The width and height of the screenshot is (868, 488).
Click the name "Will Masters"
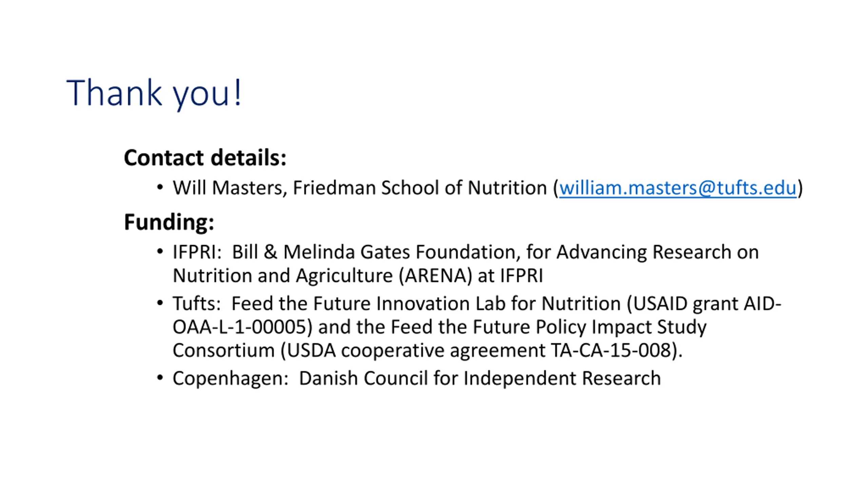227,188
